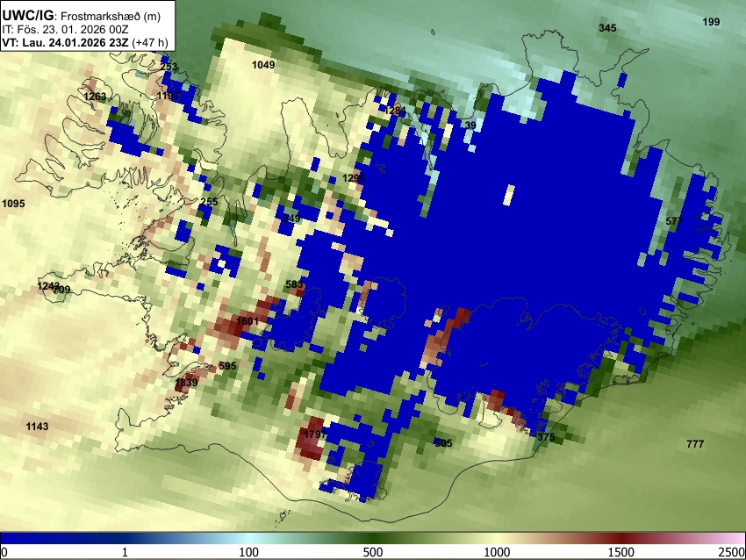Click the legend label 1500

pos(621,552)
